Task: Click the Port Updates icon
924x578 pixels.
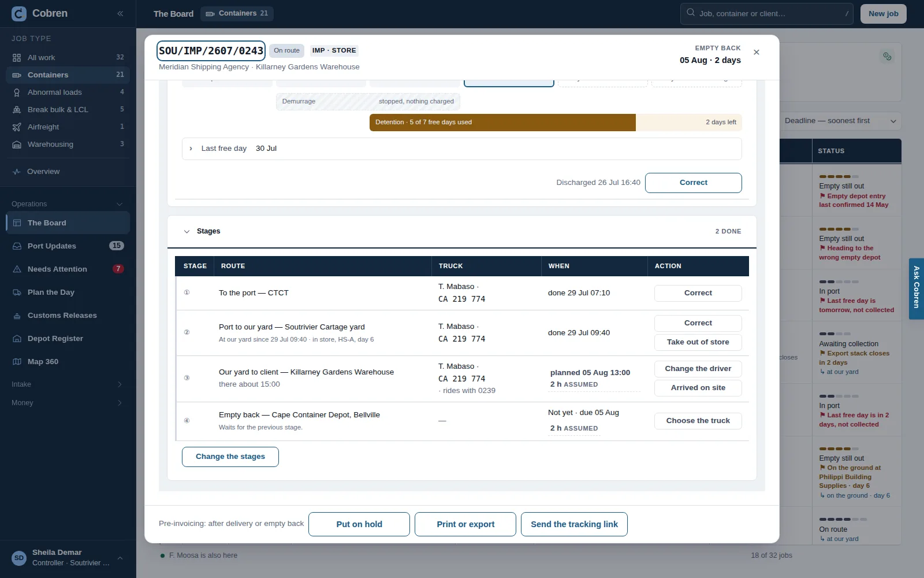Action: tap(17, 246)
